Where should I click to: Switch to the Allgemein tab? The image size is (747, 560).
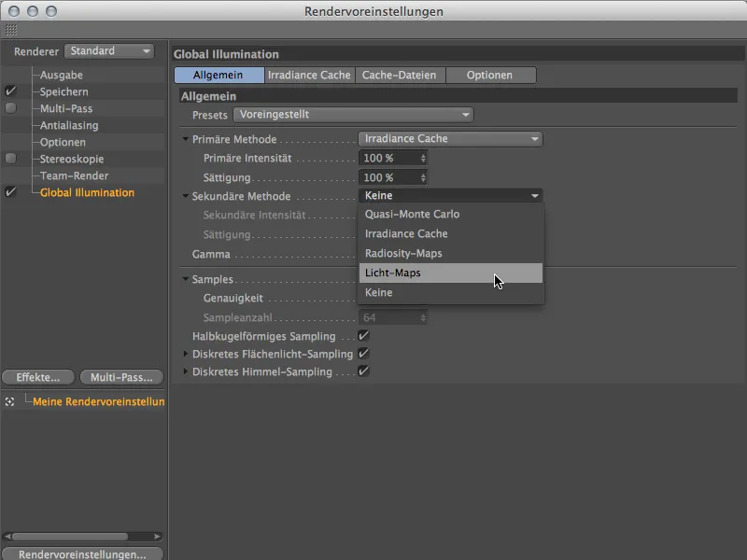(219, 75)
